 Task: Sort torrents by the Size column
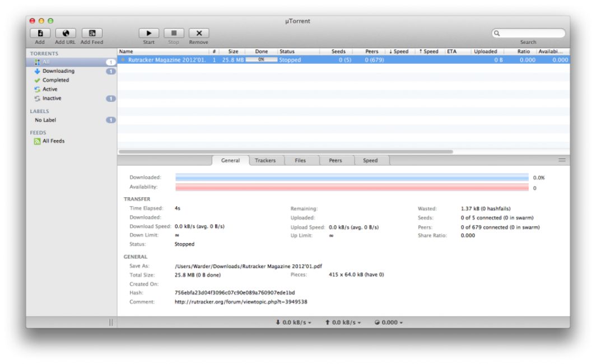[231, 52]
